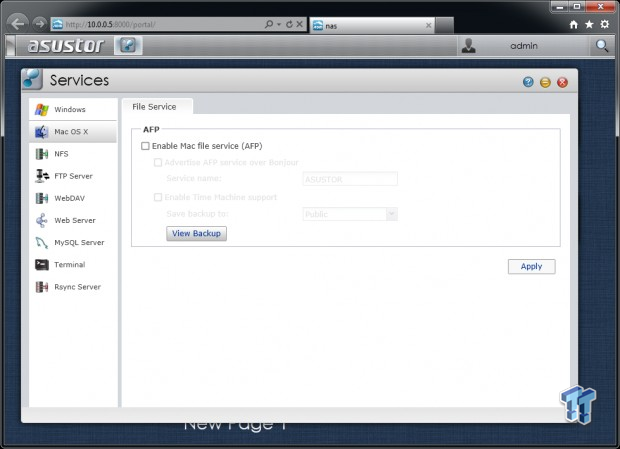Enable Mac file service (AFP) checkbox
Screen dimensions: 620x449
click(x=145, y=146)
